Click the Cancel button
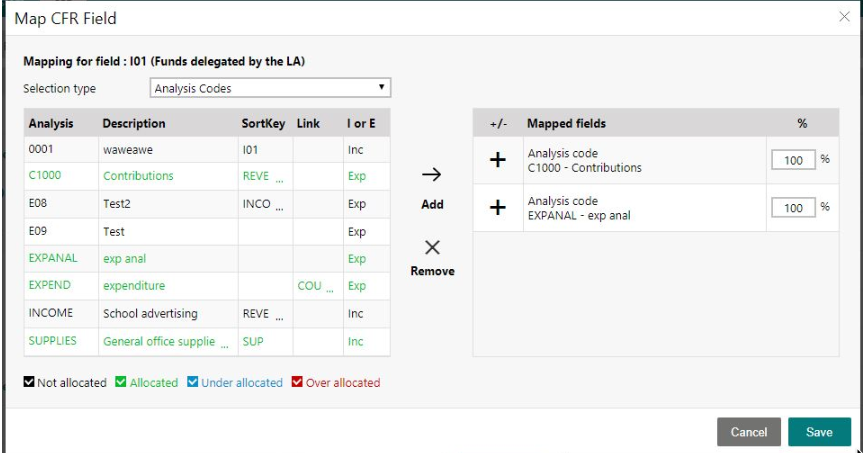This screenshot has height=453, width=867. click(749, 432)
